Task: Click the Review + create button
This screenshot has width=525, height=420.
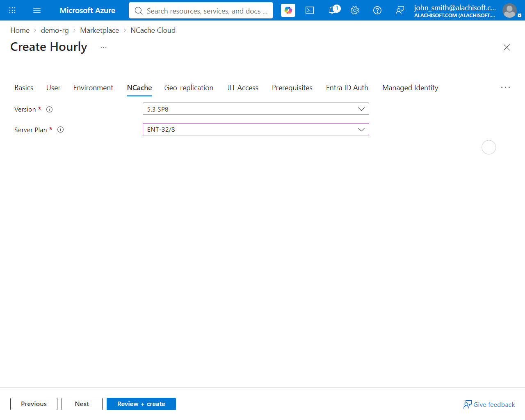Action: [x=141, y=404]
